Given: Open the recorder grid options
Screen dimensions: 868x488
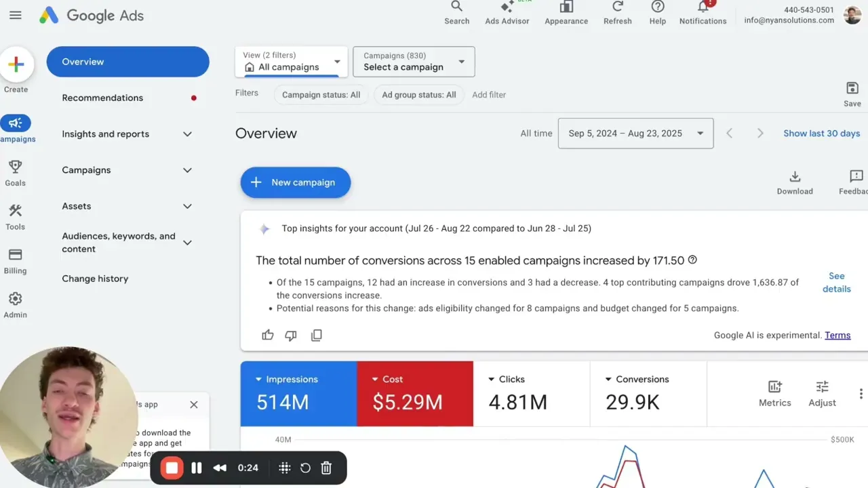Looking at the screenshot, I should coord(285,468).
